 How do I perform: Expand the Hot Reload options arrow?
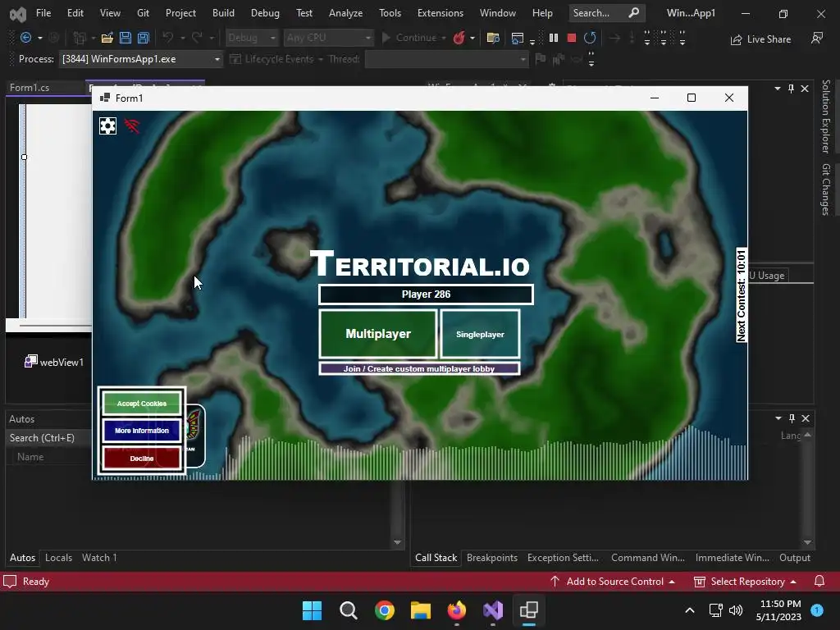click(x=472, y=38)
